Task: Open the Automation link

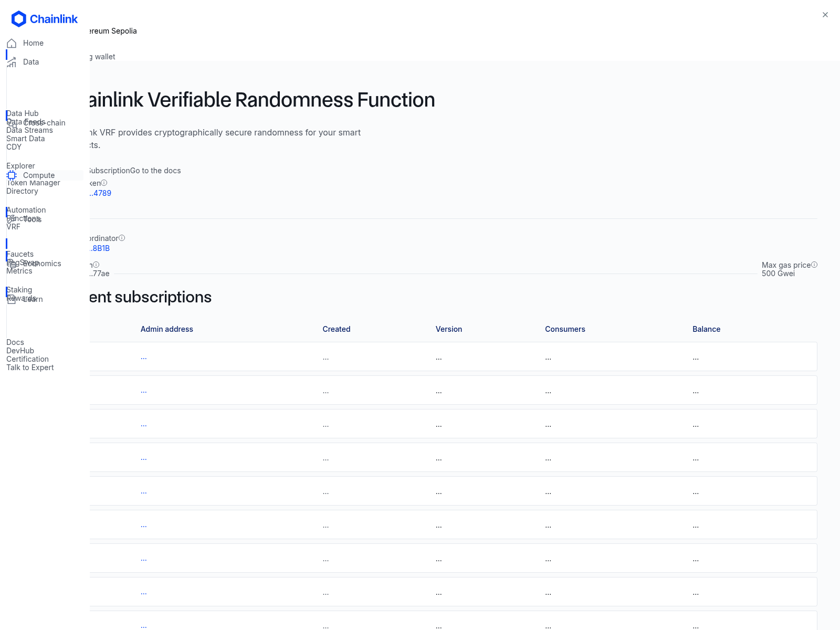Action: [26, 210]
